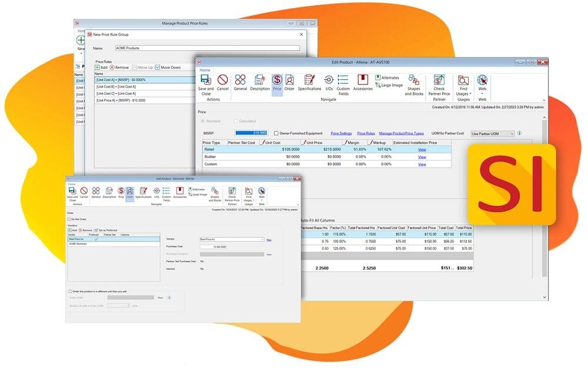
Task: Click Move Down in Price Rules toolbar
Action: click(168, 68)
